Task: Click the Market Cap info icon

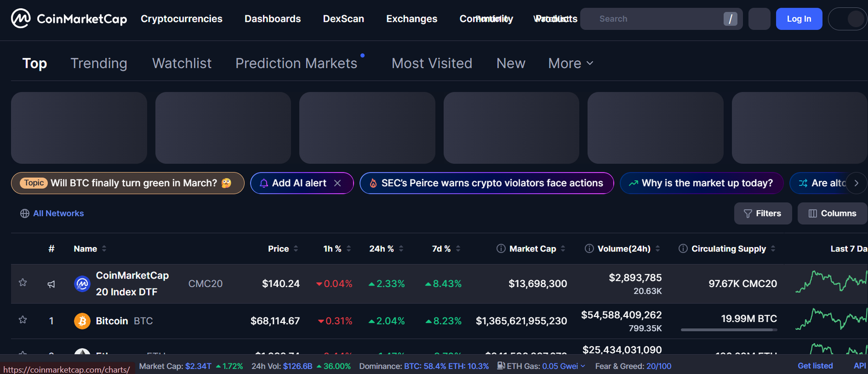Action: pyautogui.click(x=501, y=249)
